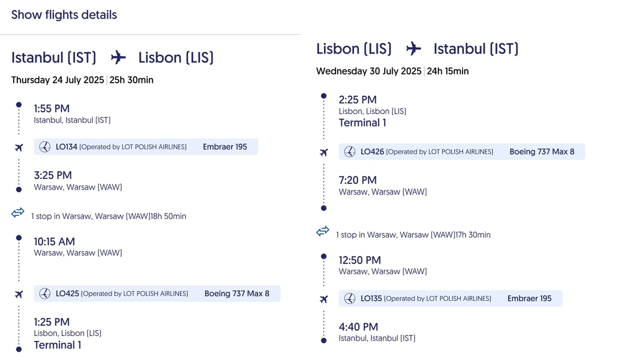Click the LOT airline logo beside LO135
635x364 pixels.
click(350, 298)
